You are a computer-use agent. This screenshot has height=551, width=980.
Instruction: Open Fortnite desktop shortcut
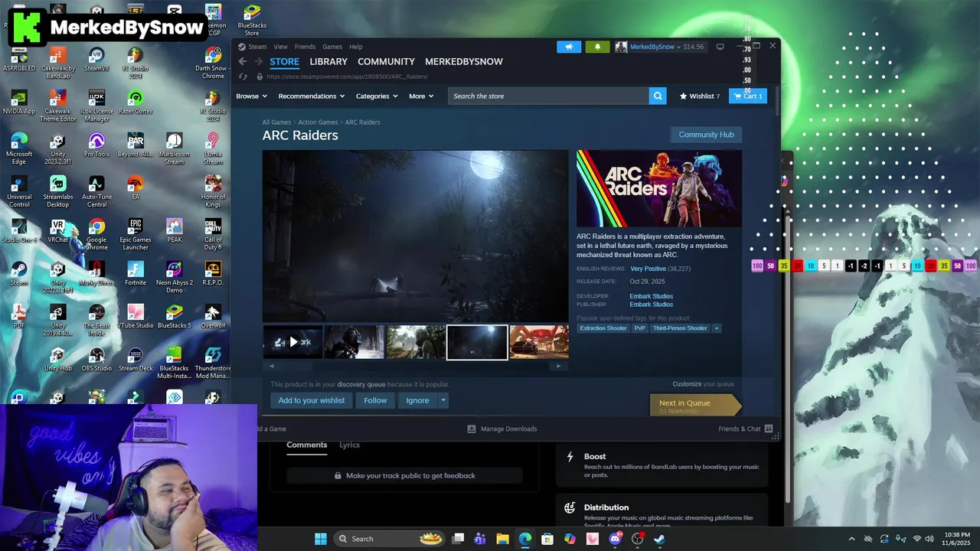pos(136,274)
